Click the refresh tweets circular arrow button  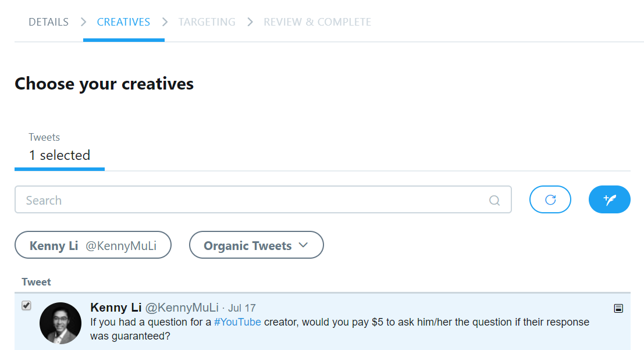pyautogui.click(x=550, y=200)
